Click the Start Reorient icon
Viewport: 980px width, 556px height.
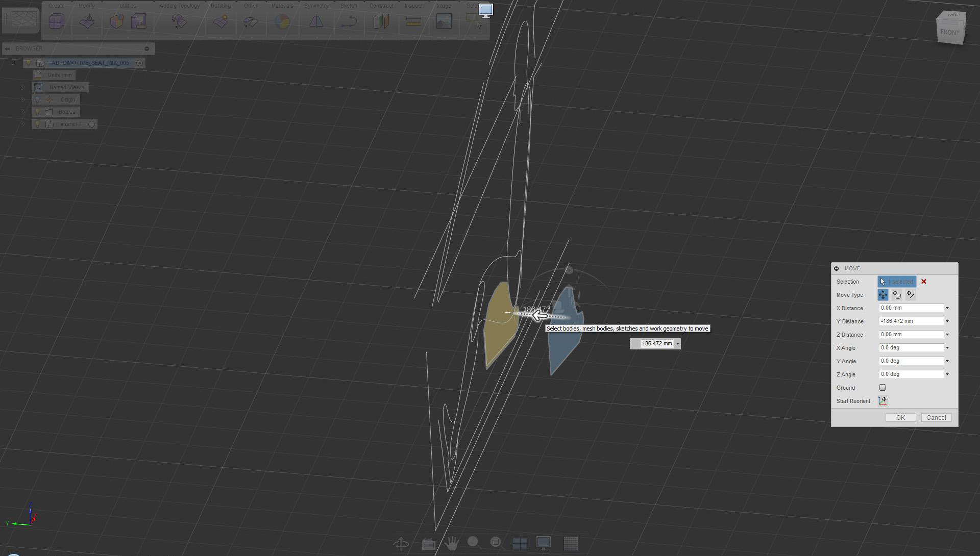click(883, 401)
